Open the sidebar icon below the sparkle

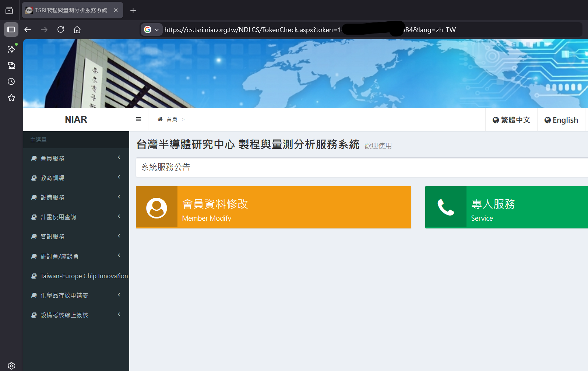tap(11, 65)
